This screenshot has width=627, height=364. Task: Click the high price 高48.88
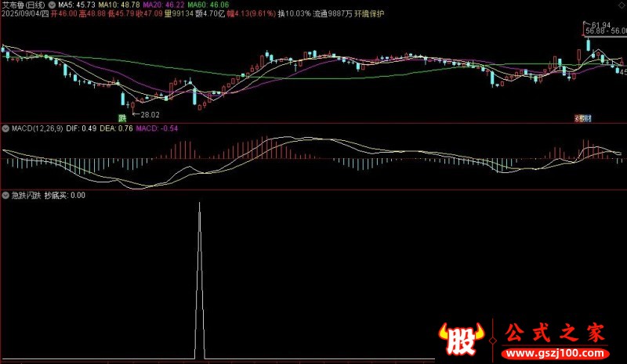click(x=92, y=14)
